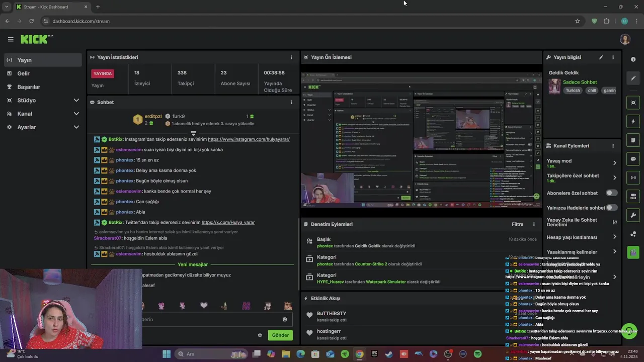
Task: Select BuTTHiRSTY in Etkinlik Akışı
Action: pos(332,313)
